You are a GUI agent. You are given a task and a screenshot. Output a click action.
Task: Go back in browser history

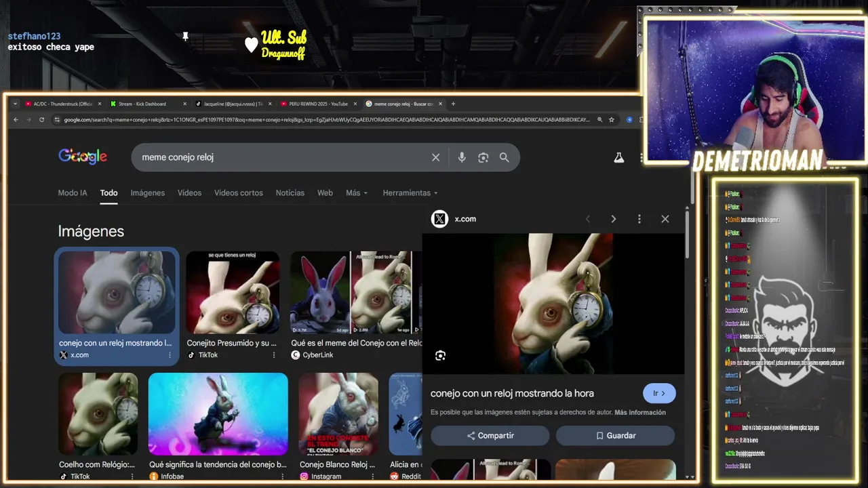click(16, 119)
